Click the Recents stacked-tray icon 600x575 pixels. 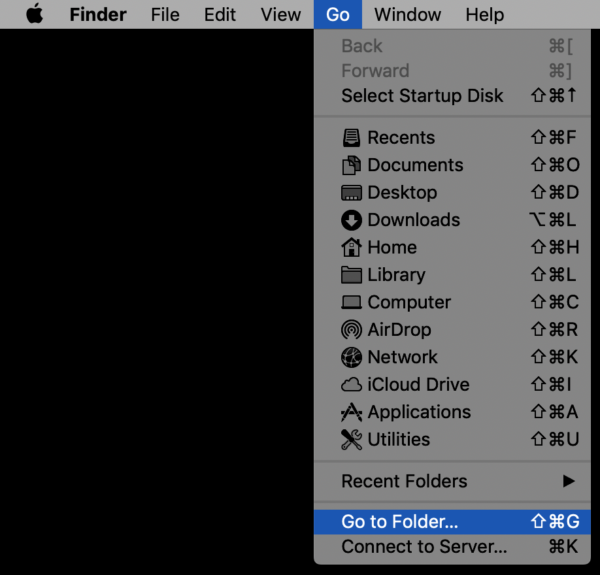click(x=351, y=138)
